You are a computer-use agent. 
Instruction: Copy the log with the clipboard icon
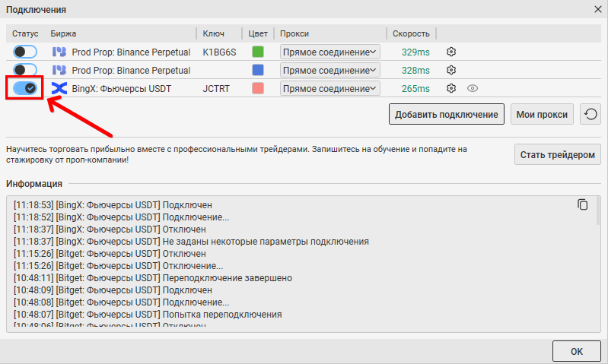(583, 204)
